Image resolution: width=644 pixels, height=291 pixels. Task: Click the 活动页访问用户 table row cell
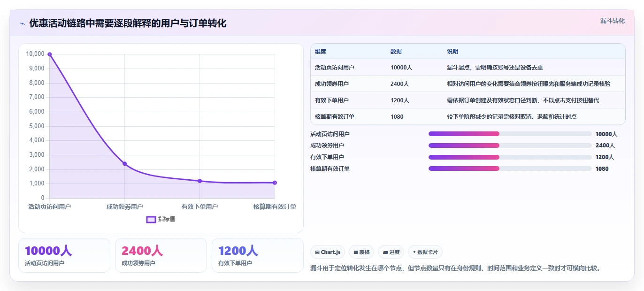(x=348, y=68)
